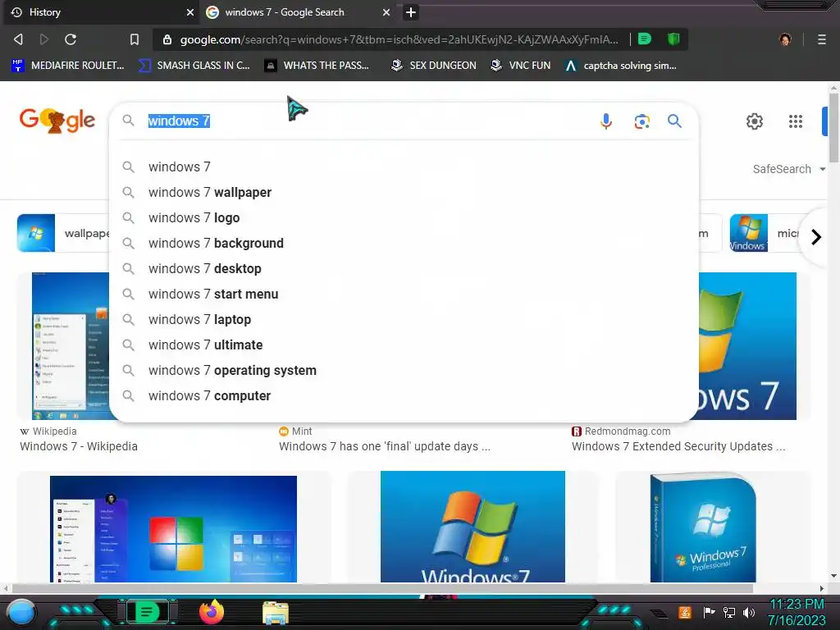The image size is (840, 630).
Task: Click the wallpaper filter chip
Action: coord(63,233)
